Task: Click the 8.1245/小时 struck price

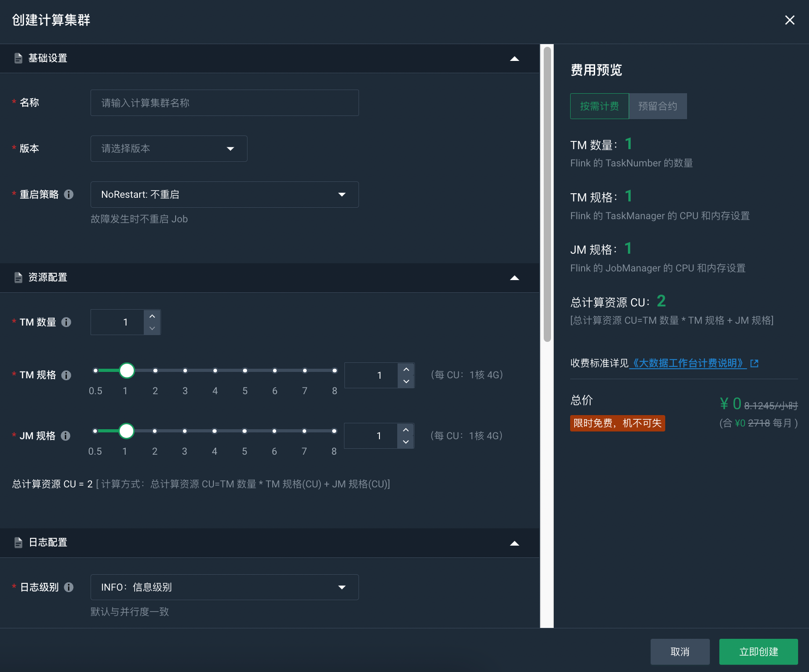Action: [771, 406]
